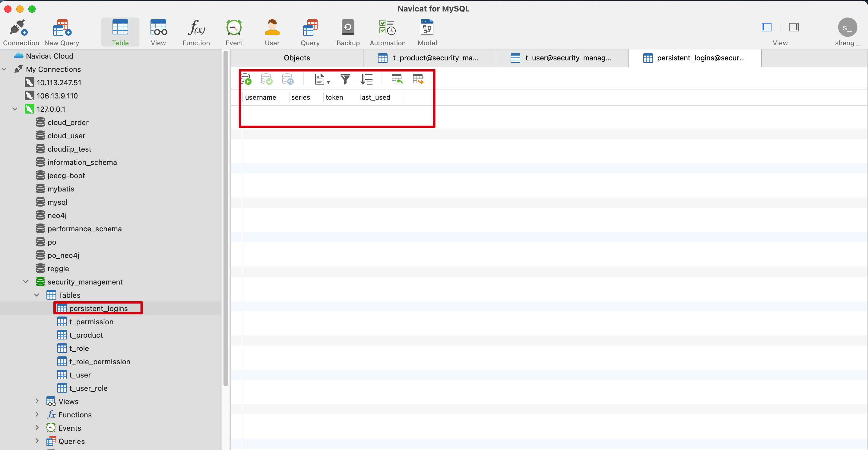Click the export table data icon
868x450 pixels.
click(x=418, y=80)
